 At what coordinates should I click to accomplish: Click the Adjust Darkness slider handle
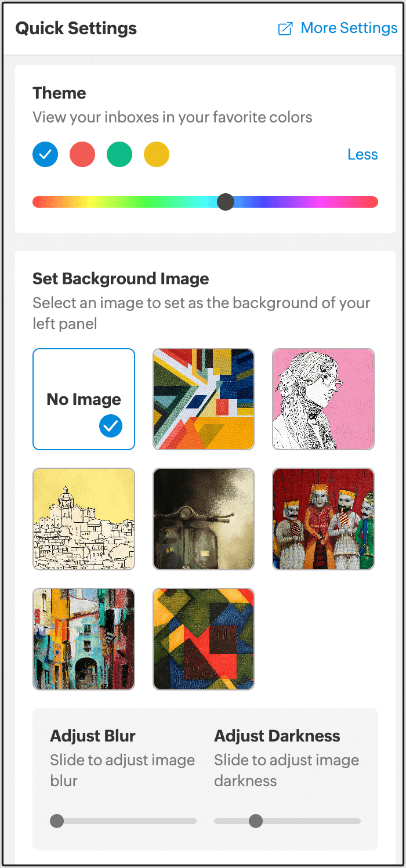coord(256,821)
